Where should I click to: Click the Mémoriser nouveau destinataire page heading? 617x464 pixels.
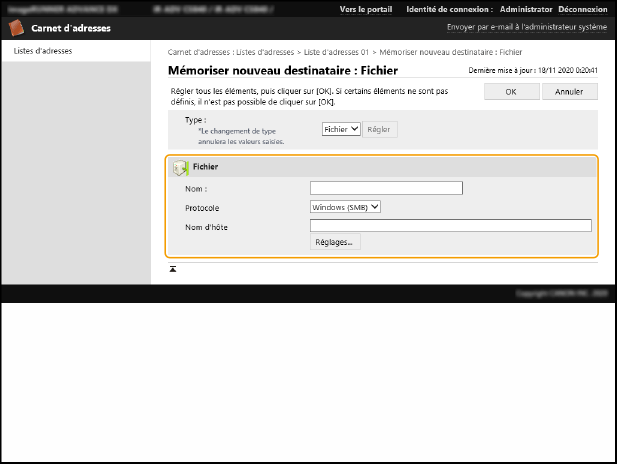click(x=283, y=70)
